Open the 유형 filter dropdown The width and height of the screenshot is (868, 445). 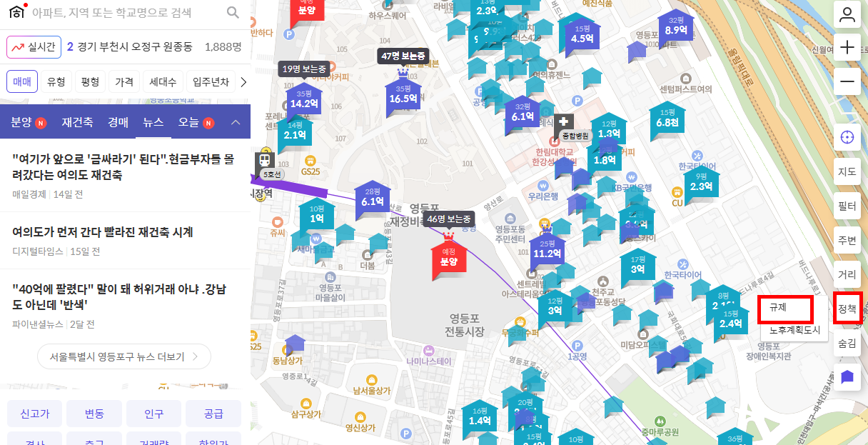[x=56, y=81]
